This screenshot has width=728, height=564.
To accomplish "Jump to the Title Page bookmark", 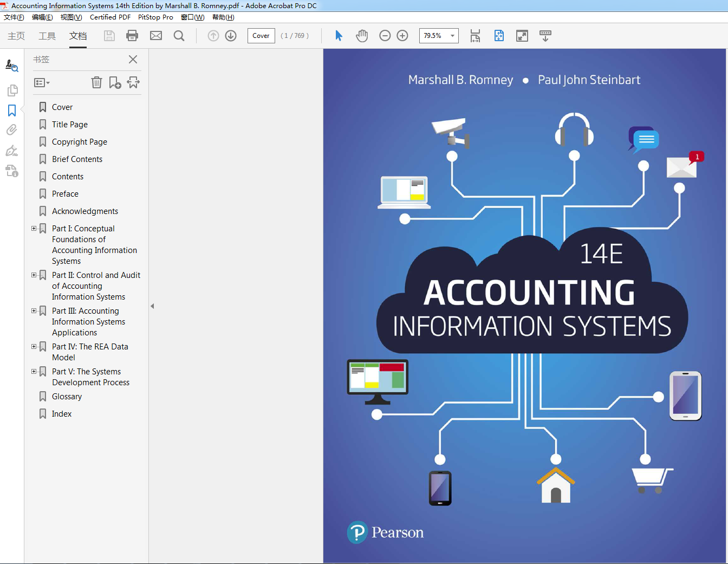I will [70, 125].
